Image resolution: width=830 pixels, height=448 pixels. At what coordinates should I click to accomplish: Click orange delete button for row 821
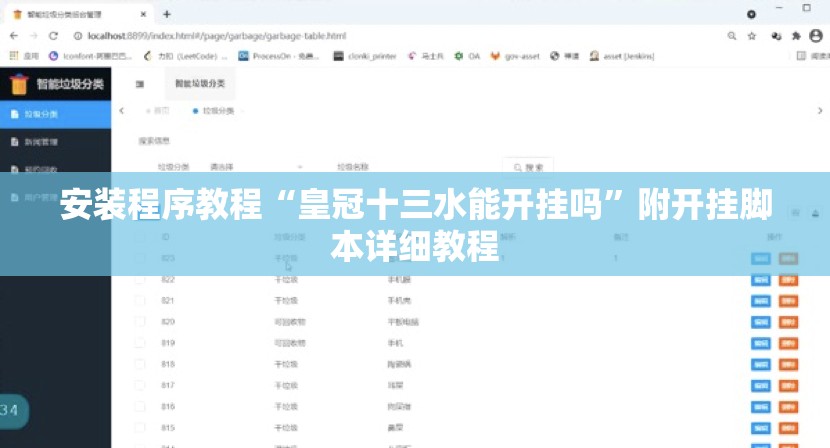click(788, 301)
